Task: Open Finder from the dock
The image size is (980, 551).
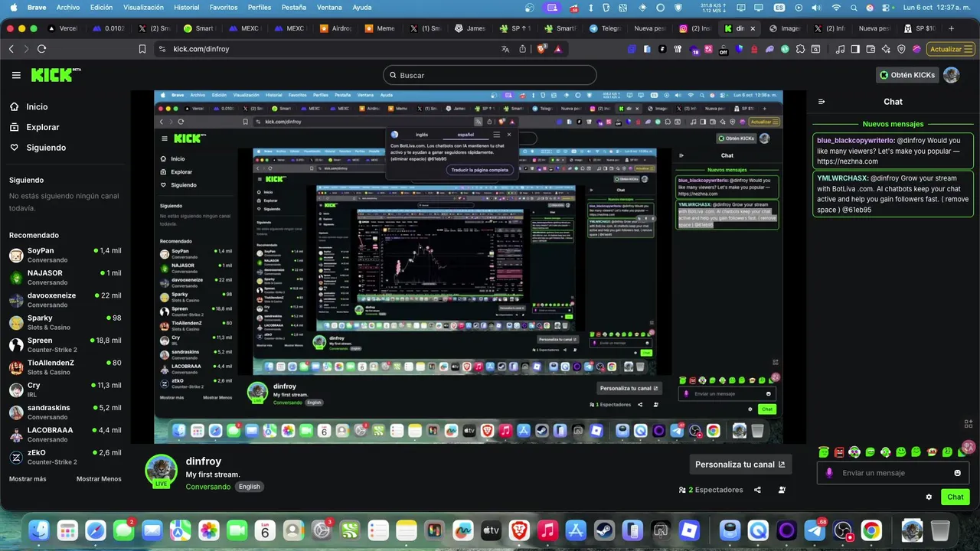Action: click(x=39, y=530)
